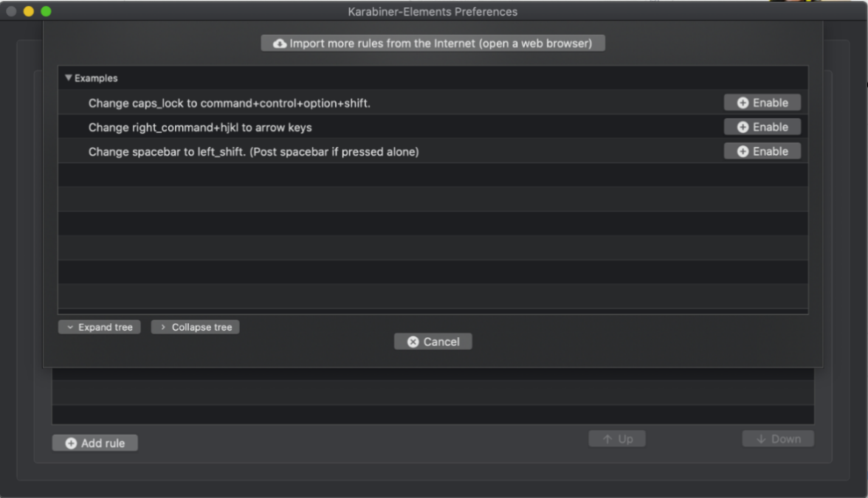Viewport: 868px width, 498px height.
Task: Collapse the Examples section disclosure triangle
Action: tap(67, 77)
